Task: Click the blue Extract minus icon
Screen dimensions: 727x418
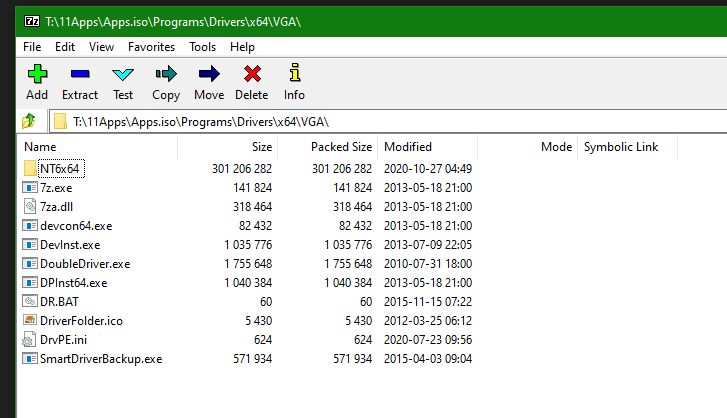Action: [80, 74]
